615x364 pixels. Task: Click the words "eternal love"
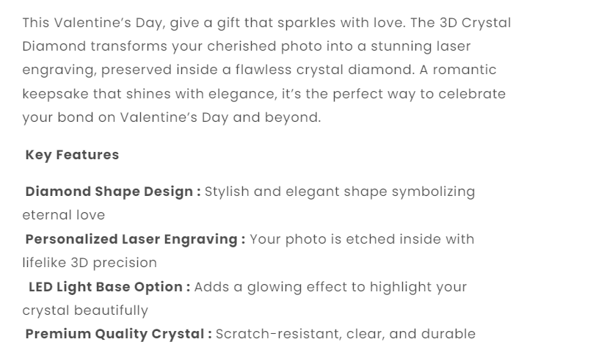[x=63, y=215]
